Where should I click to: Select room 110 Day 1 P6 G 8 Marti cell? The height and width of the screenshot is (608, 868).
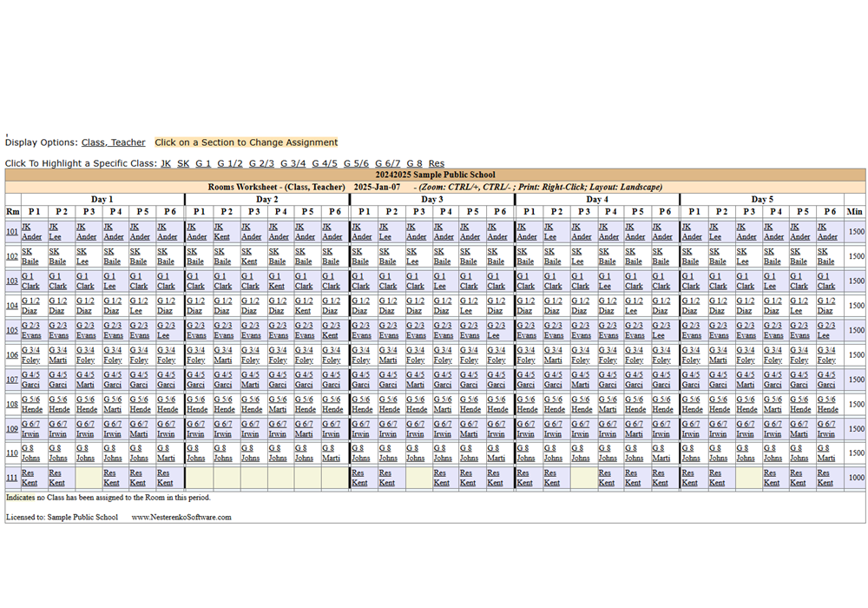pos(166,453)
